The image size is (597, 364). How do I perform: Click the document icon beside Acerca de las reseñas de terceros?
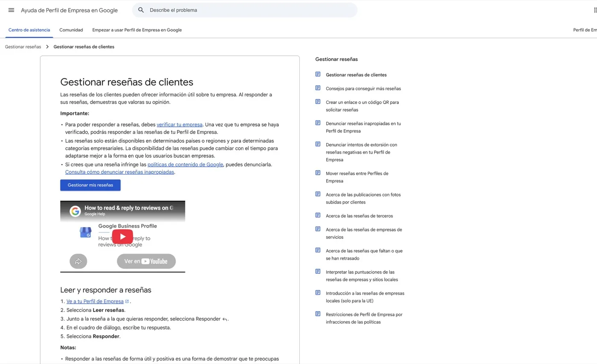[318, 215]
